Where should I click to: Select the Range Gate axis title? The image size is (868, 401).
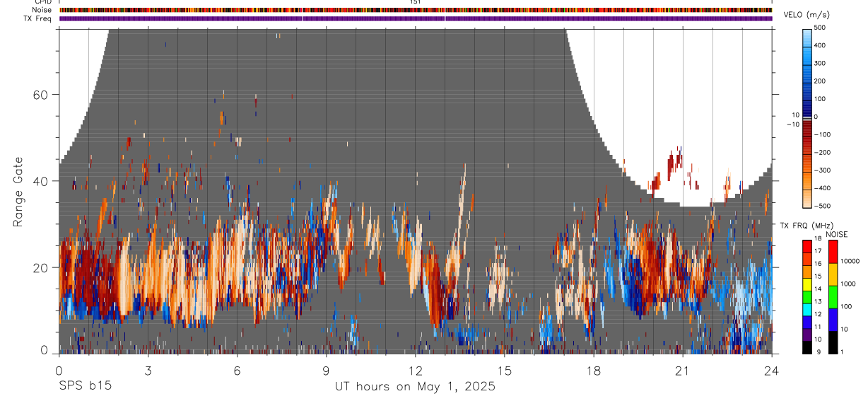[x=18, y=192]
